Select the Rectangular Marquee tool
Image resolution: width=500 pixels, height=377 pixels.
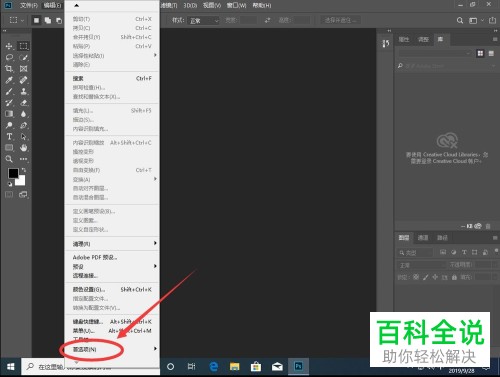[x=23, y=46]
